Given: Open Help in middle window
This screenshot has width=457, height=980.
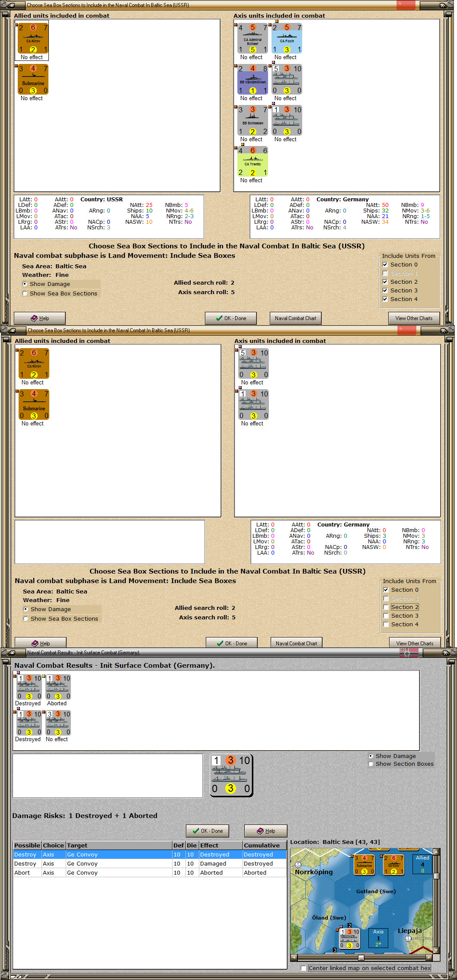Looking at the screenshot, I should click(x=41, y=642).
